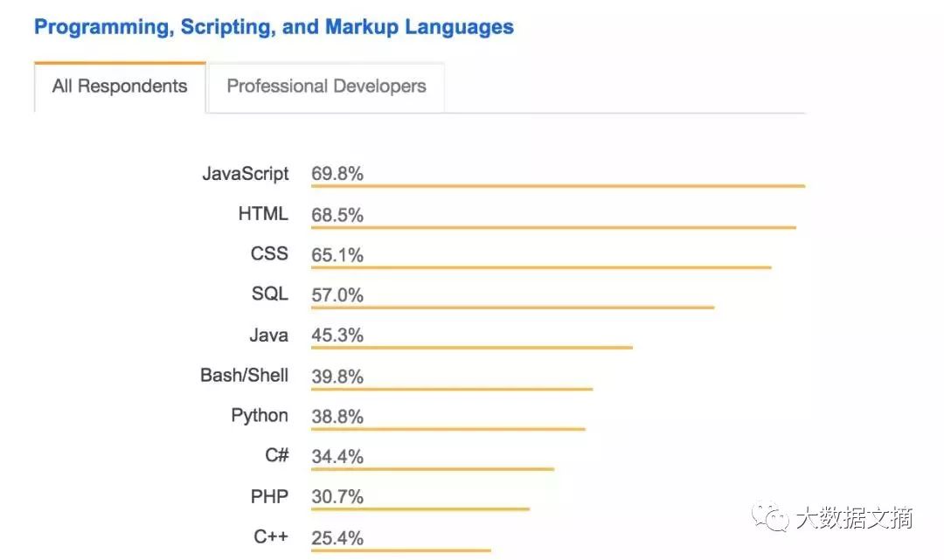
Task: Click the PHP 30.7% bar
Action: pyautogui.click(x=420, y=508)
